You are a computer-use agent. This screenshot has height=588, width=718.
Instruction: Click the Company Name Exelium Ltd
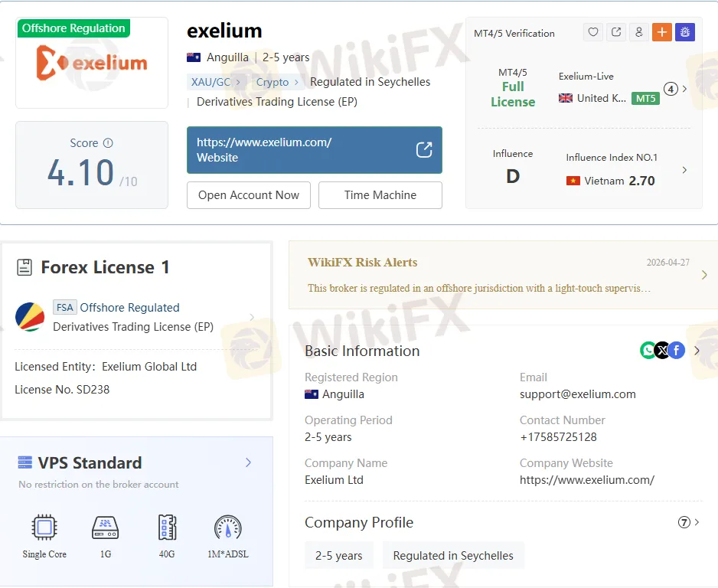334,480
